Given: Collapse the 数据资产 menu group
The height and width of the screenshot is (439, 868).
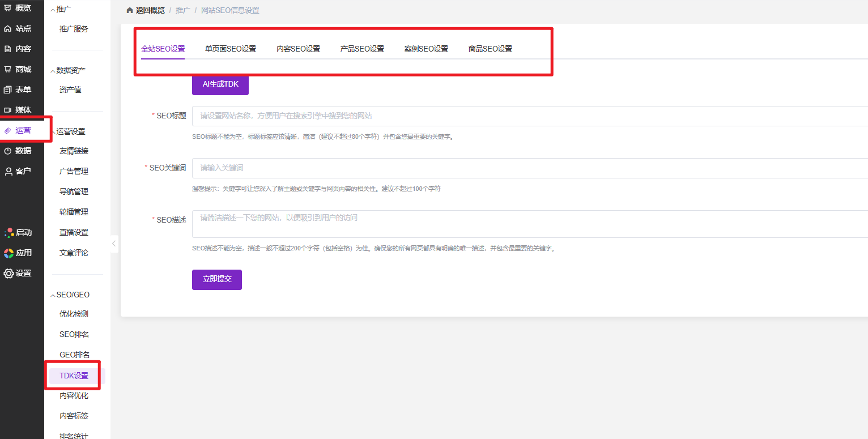Looking at the screenshot, I should click(x=53, y=71).
